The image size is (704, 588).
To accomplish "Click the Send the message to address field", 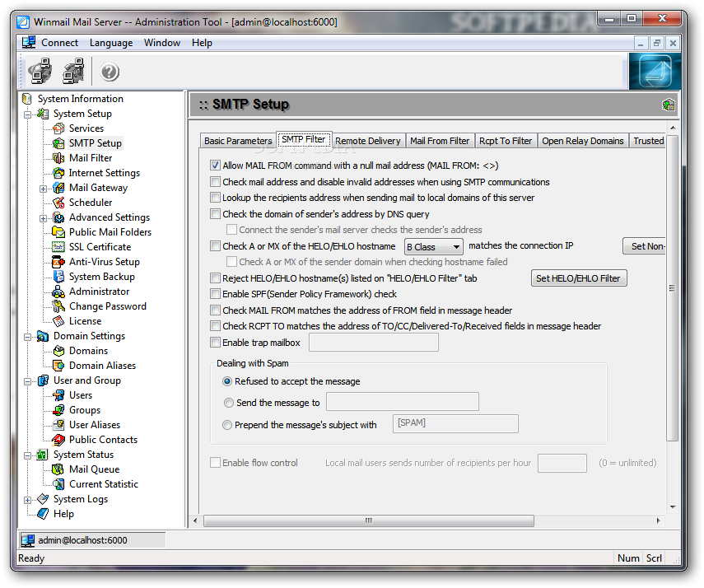I will tap(403, 402).
